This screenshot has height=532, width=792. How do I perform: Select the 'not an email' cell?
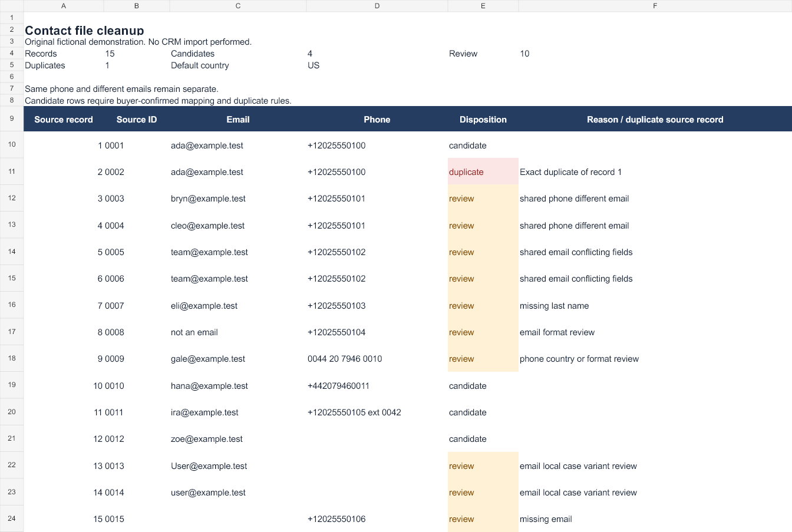pos(238,332)
